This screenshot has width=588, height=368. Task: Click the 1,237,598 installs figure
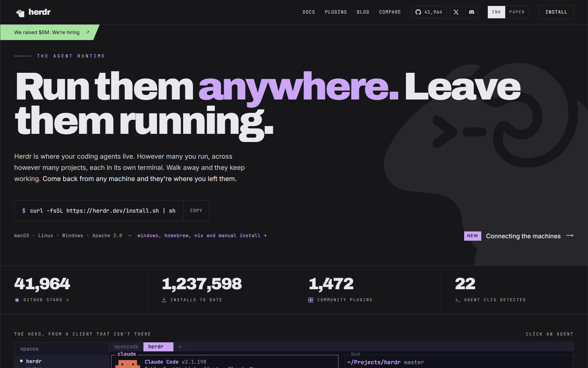click(x=202, y=284)
